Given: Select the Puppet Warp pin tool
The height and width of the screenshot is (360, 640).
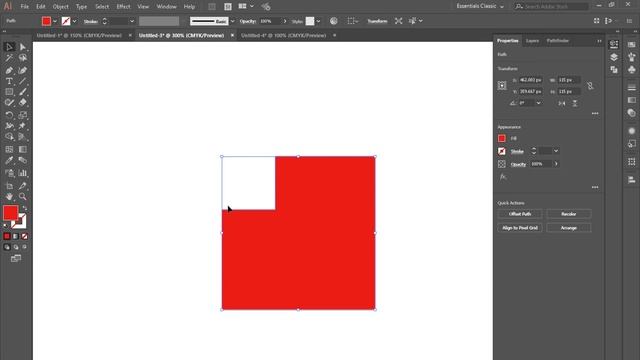Looking at the screenshot, I should click(x=23, y=126).
